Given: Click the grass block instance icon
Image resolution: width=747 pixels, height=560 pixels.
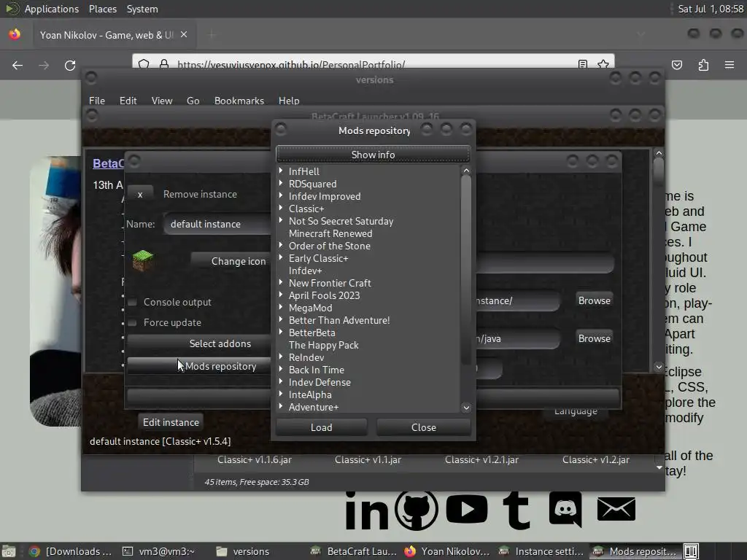Looking at the screenshot, I should tap(143, 260).
